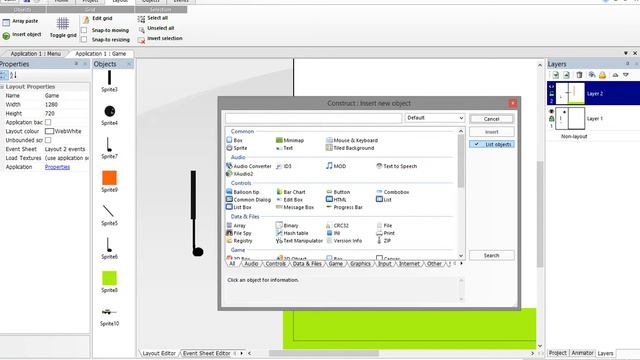This screenshot has height=360, width=640.
Task: Choose the Box object in the Common section
Action: pyautogui.click(x=235, y=140)
